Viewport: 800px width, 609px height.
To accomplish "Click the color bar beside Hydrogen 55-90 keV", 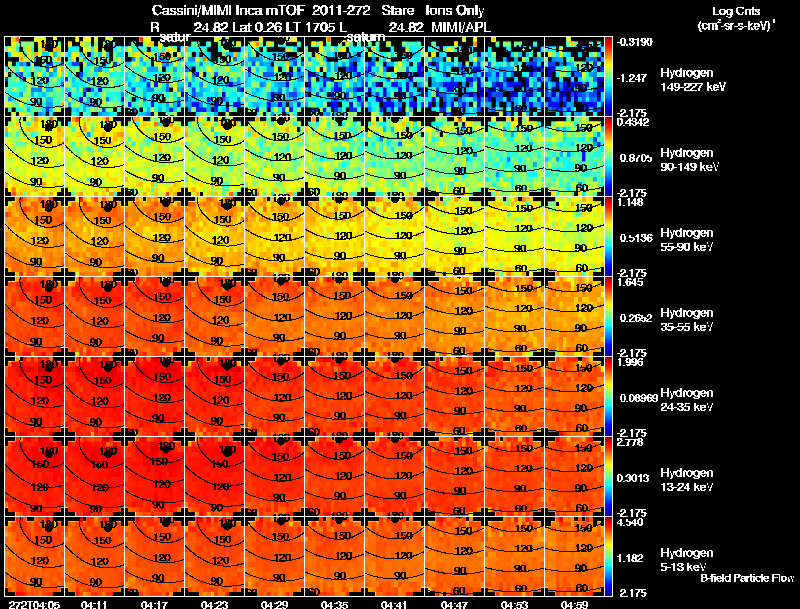I will click(x=609, y=236).
